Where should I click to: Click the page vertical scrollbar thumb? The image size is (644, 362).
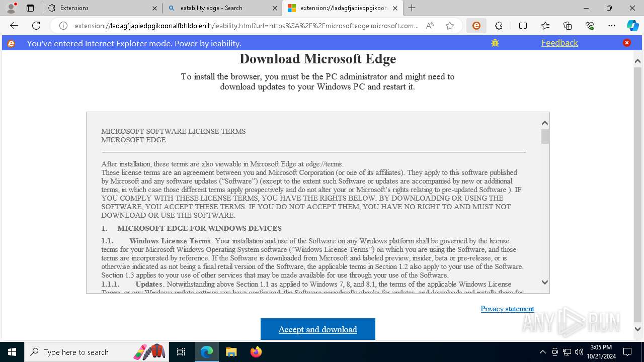click(x=637, y=194)
